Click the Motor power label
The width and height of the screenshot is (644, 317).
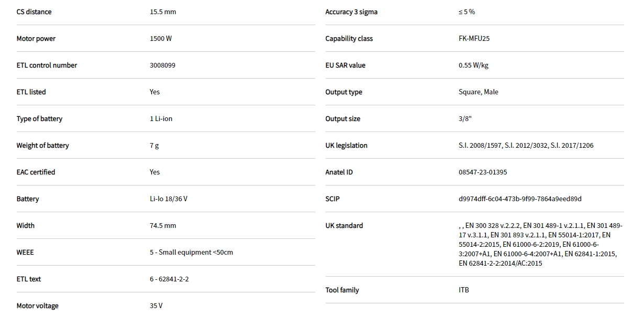tap(36, 39)
